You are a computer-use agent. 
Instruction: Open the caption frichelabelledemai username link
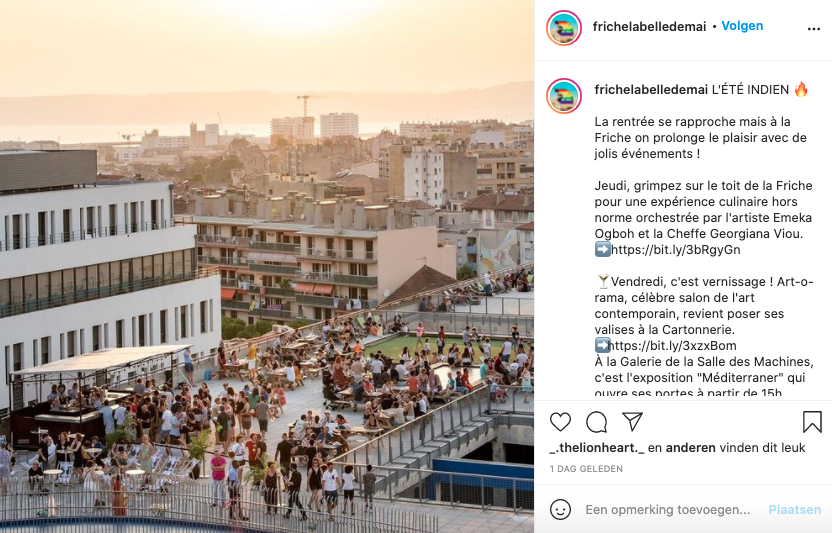tap(651, 90)
